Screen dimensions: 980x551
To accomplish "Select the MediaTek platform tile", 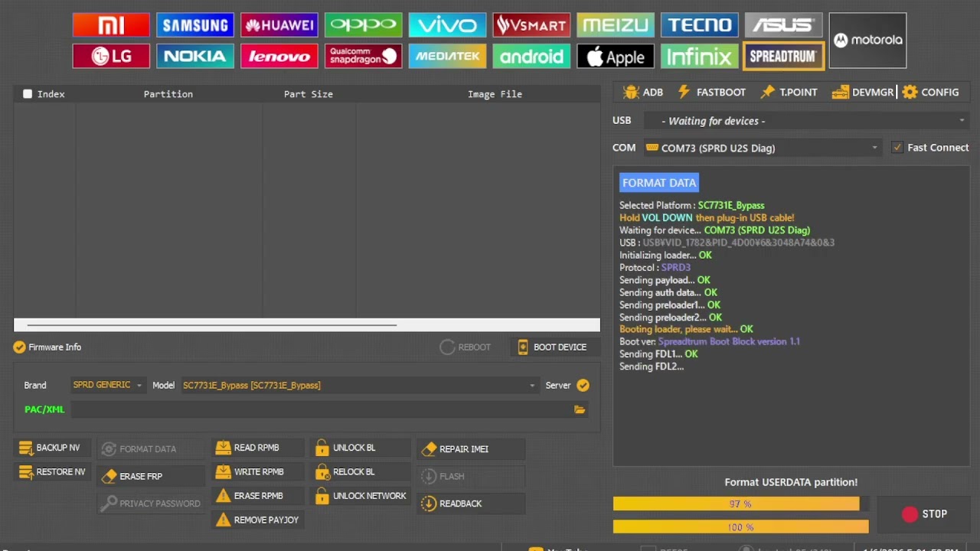I will click(x=447, y=56).
